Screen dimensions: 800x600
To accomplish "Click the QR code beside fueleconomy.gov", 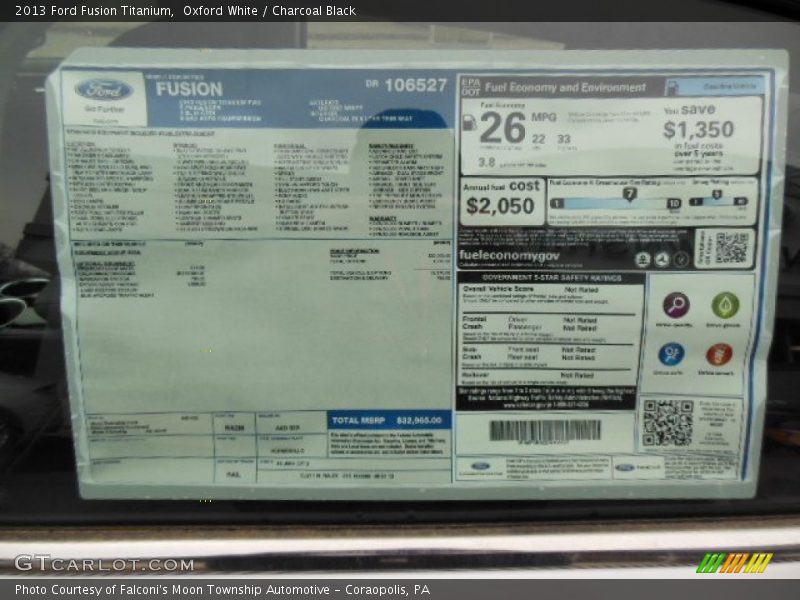I will tap(732, 248).
